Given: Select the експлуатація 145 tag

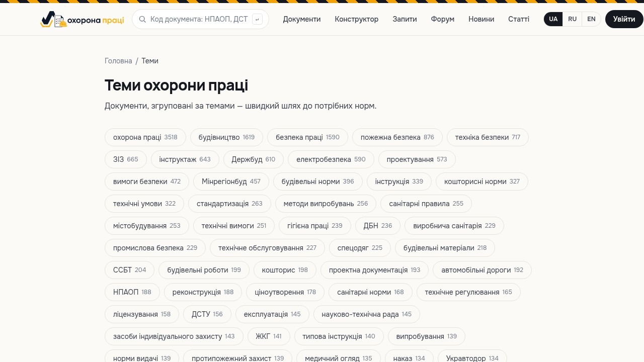Looking at the screenshot, I should 272,314.
